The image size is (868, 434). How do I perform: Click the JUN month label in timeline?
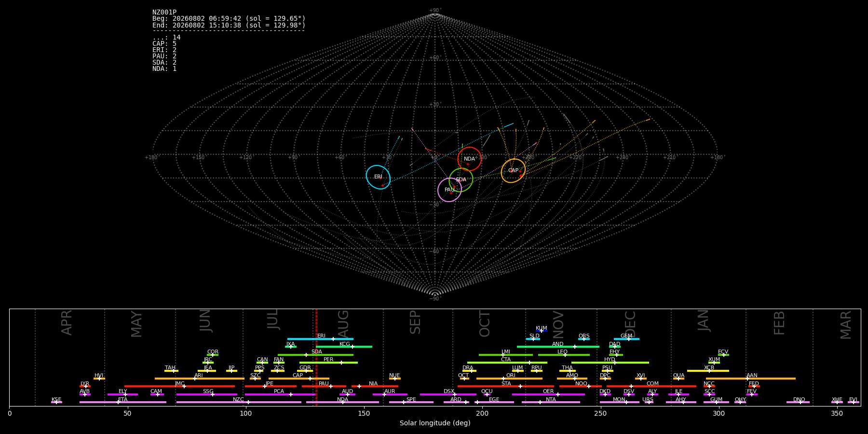pyautogui.click(x=206, y=321)
